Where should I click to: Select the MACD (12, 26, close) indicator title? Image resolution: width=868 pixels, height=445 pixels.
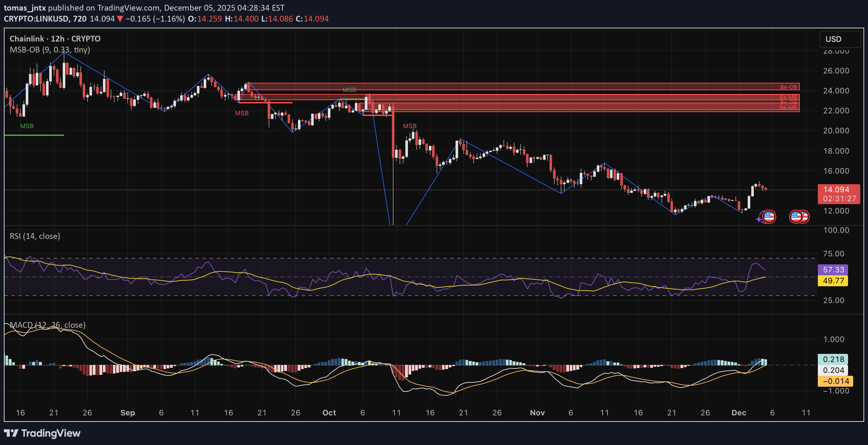(48, 325)
